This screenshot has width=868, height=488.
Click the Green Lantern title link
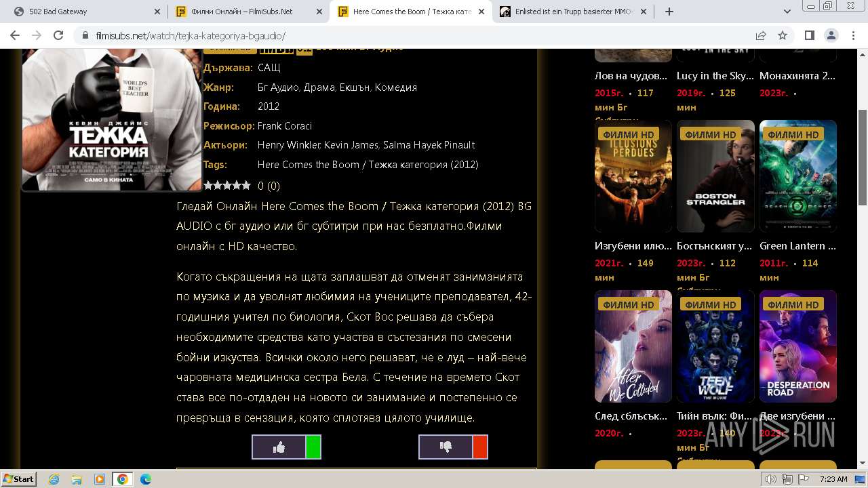click(x=797, y=246)
